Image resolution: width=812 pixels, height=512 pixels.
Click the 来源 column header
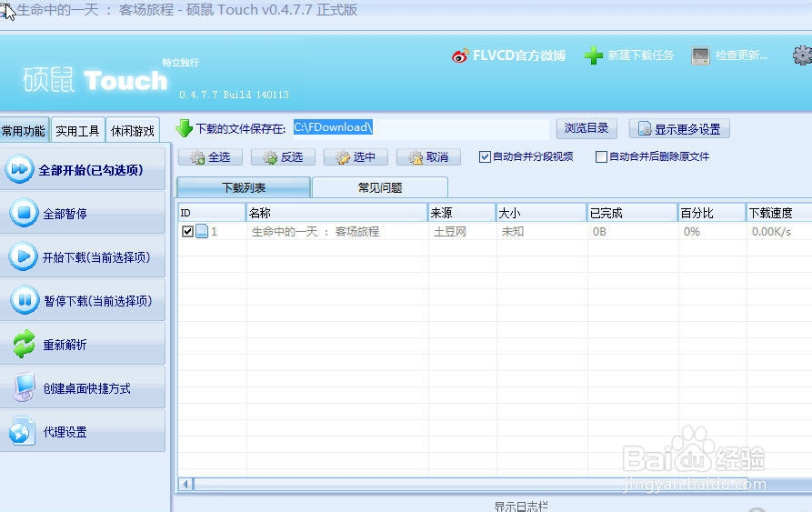point(462,213)
